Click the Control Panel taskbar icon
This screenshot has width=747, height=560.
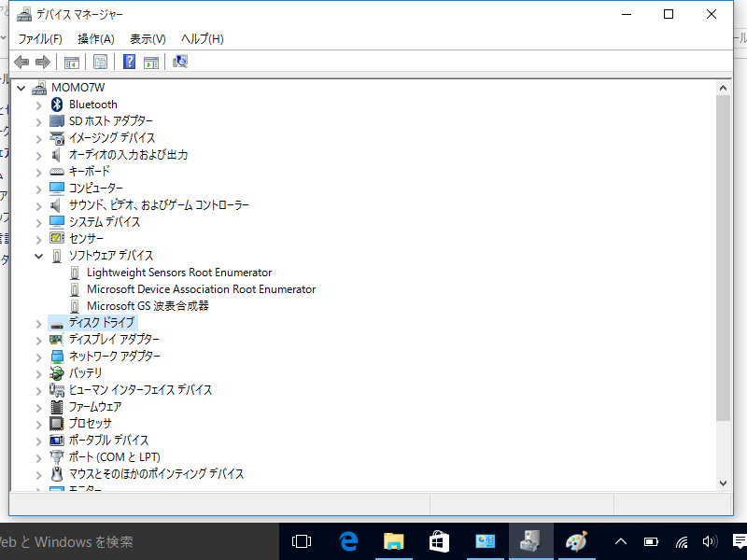tap(485, 541)
